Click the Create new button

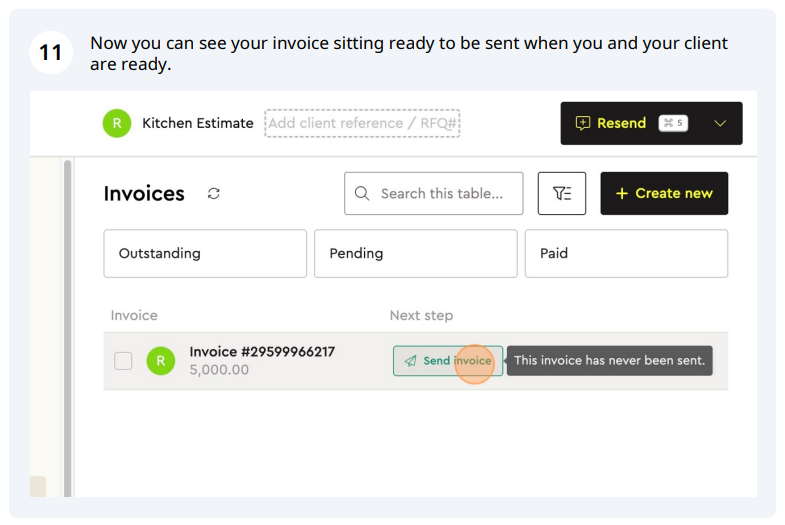664,193
